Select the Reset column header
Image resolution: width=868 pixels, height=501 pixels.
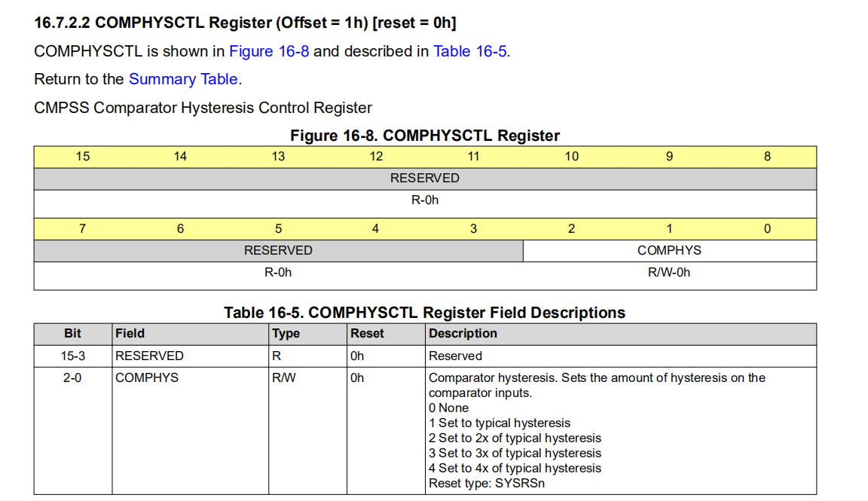[367, 333]
